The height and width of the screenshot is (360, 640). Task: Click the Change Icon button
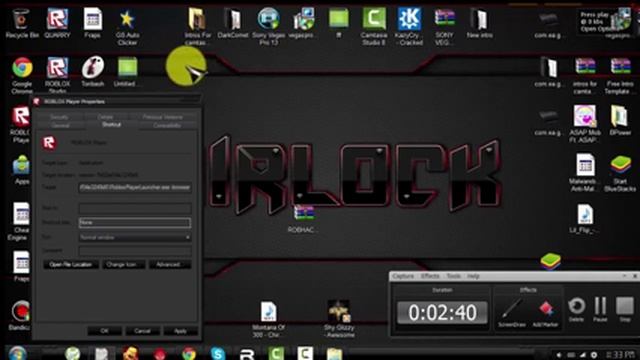pos(123,264)
